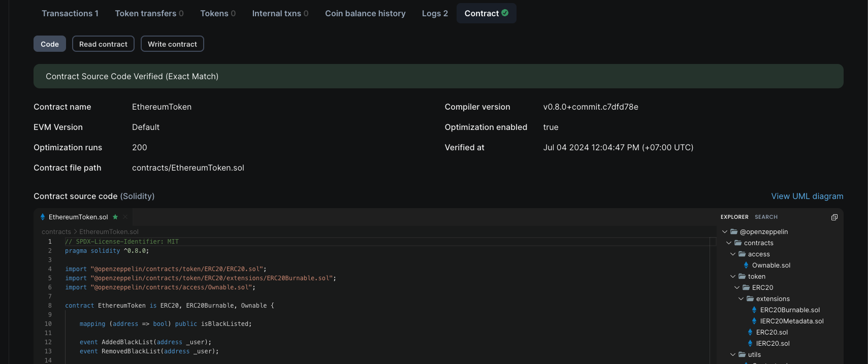Click the file path contracts/EthereumToken.sol
Viewport: 868px width, 364px height.
pyautogui.click(x=188, y=168)
